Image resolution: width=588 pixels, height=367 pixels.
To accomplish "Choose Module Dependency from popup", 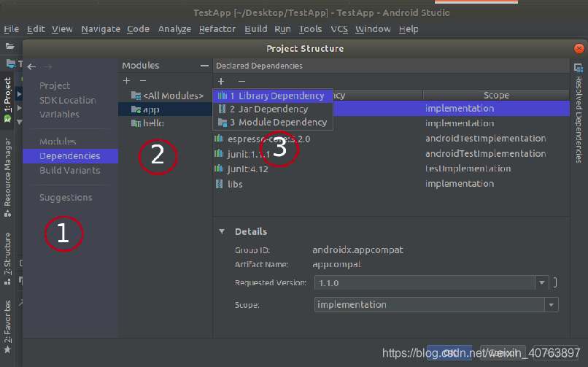I will point(273,122).
